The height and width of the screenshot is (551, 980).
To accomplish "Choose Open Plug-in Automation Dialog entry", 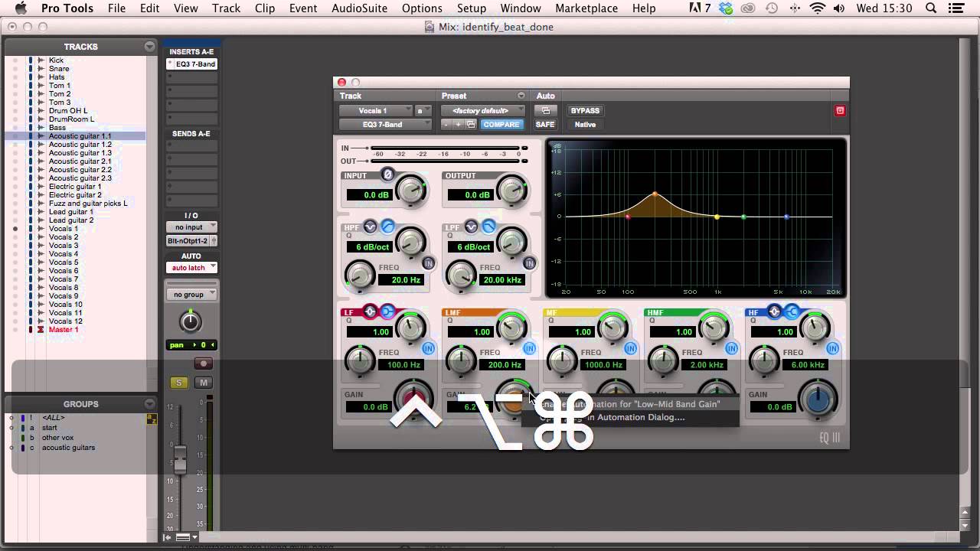I will (630, 418).
